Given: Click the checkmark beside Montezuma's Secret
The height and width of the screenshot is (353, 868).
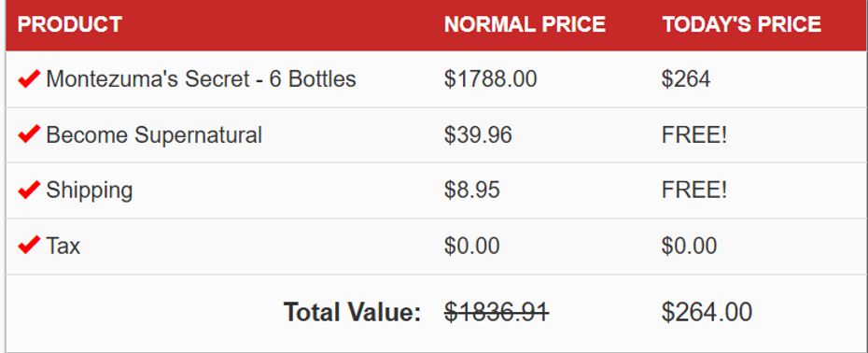Looking at the screenshot, I should pos(29,79).
